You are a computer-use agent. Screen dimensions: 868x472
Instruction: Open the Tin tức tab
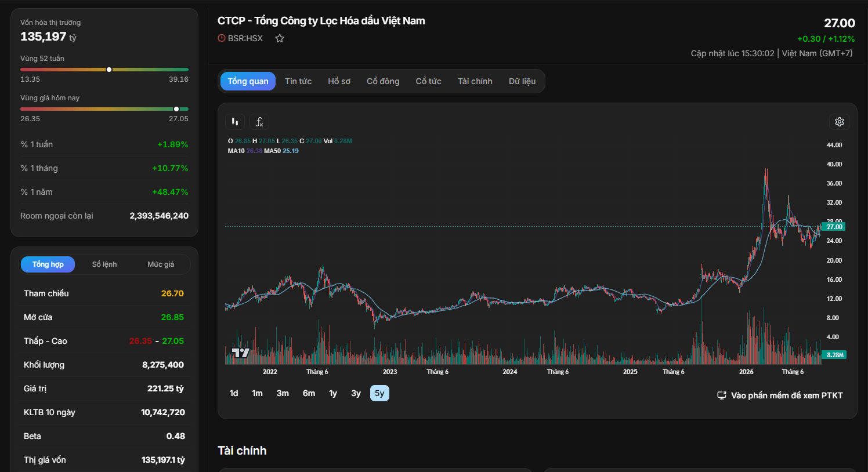298,81
